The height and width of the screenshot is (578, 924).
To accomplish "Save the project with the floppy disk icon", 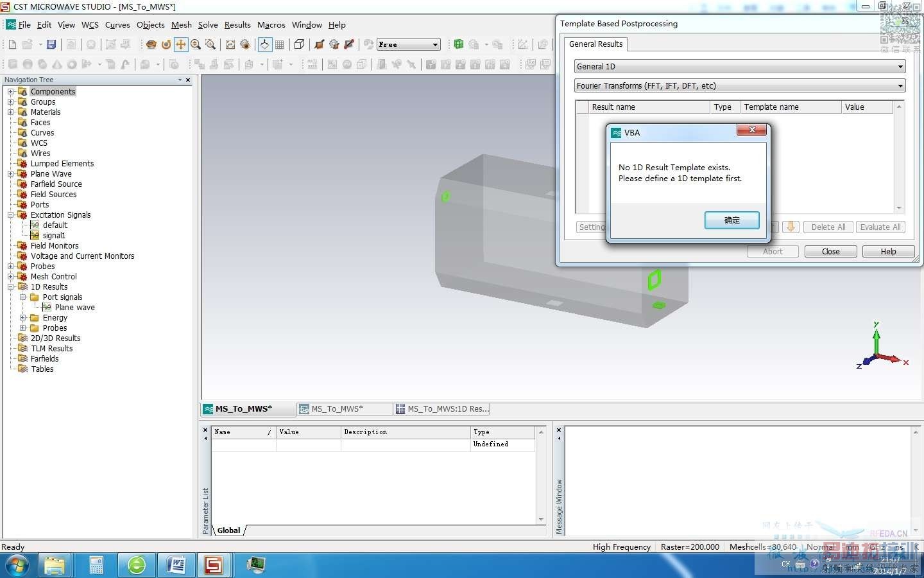I will [51, 44].
